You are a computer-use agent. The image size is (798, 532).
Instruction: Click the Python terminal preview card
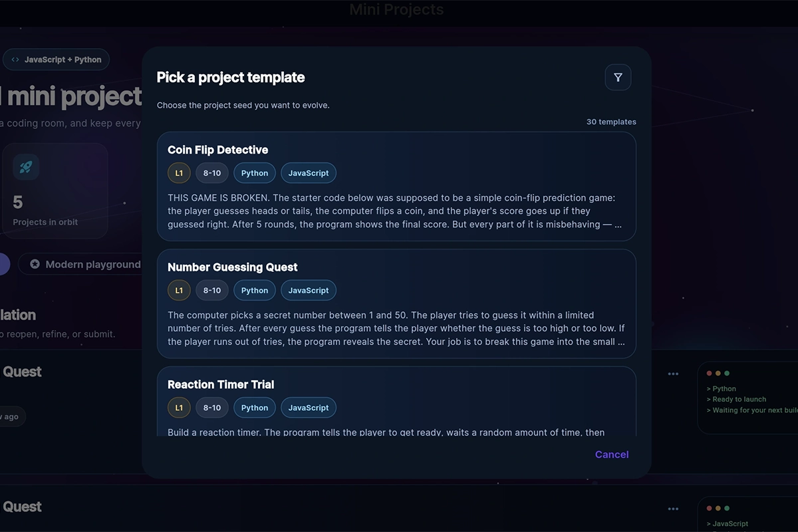[x=747, y=398]
